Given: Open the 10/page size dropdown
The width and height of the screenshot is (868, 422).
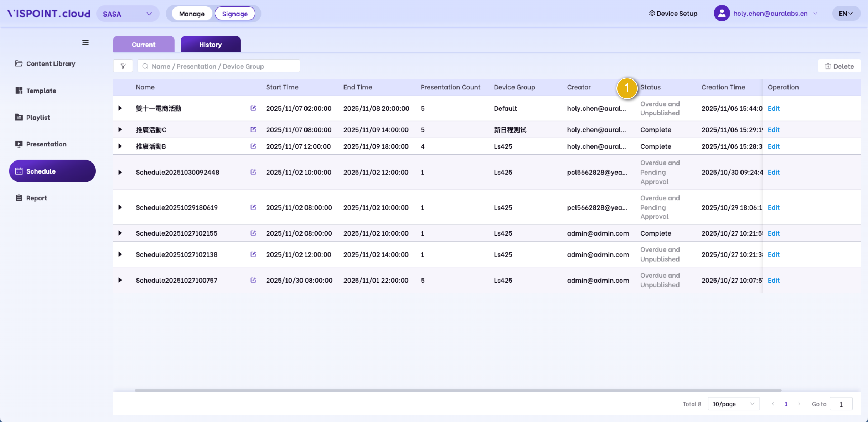Looking at the screenshot, I should pos(733,404).
